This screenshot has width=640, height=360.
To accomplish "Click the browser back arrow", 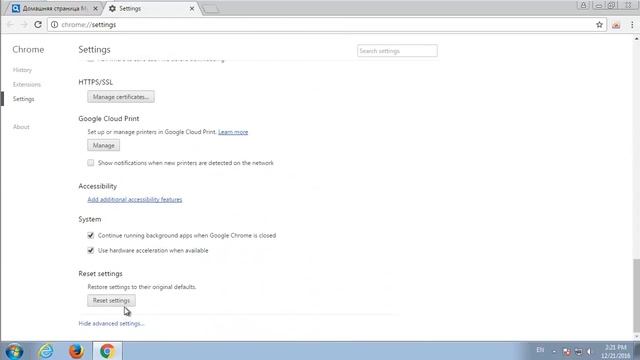I will [11, 24].
